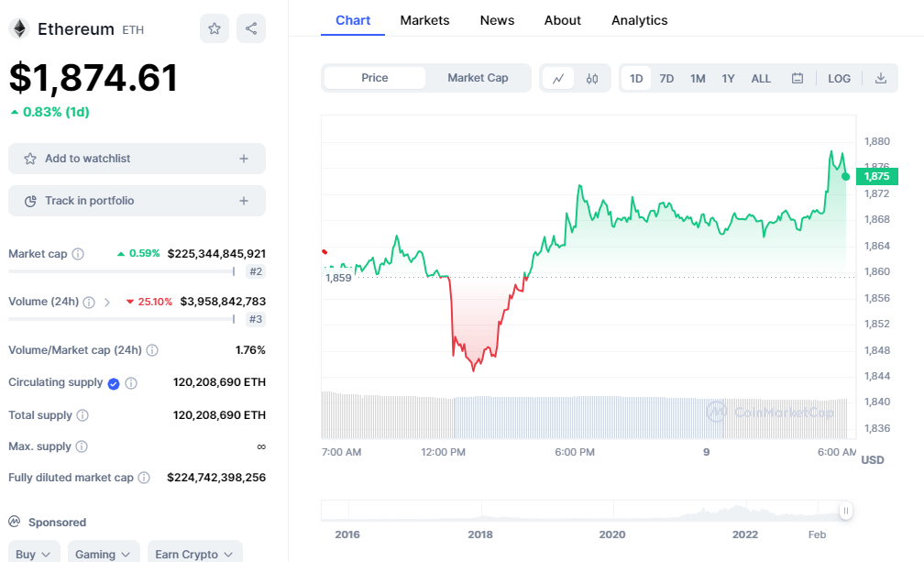Click pie icon in Track in portfolio
This screenshot has height=562, width=924.
click(x=30, y=201)
